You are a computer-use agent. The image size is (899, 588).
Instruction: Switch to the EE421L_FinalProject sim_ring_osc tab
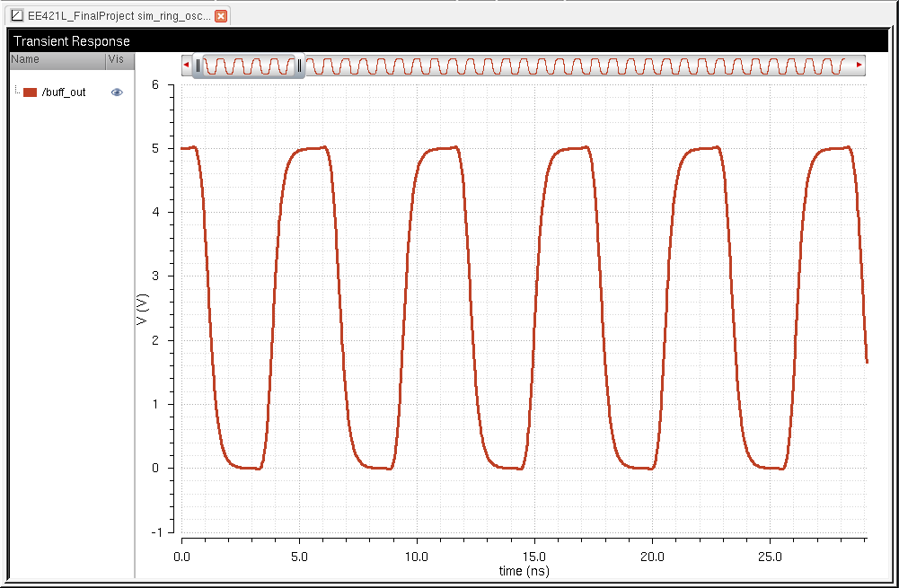point(119,16)
